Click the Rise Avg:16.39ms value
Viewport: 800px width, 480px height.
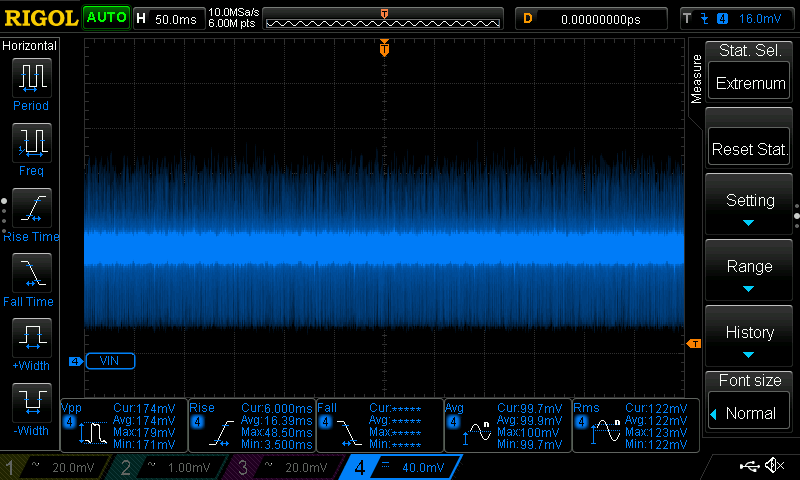(276, 421)
